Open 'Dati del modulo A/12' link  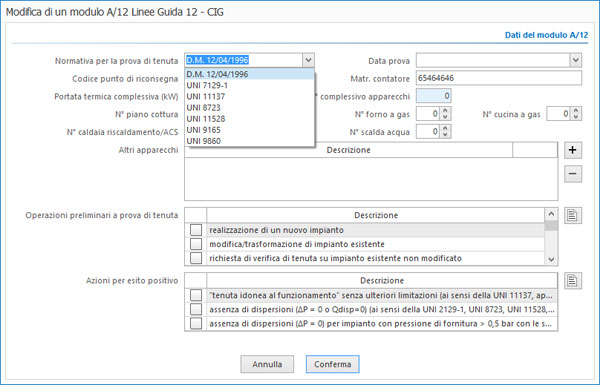pyautogui.click(x=546, y=35)
